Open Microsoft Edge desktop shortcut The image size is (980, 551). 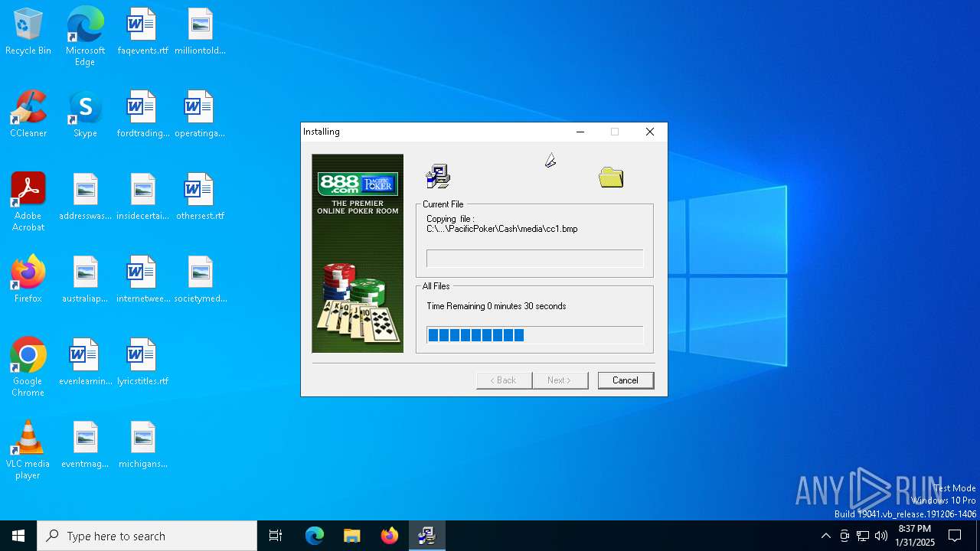(x=85, y=36)
